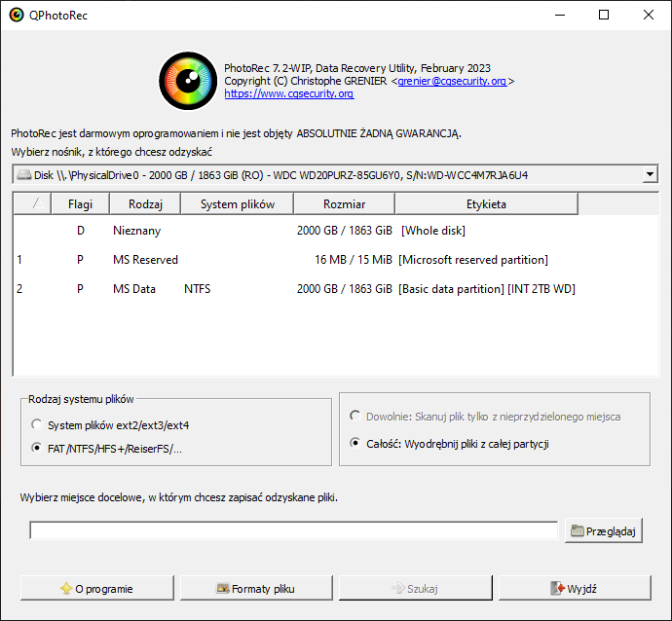Screen dimensions: 672x621
Task: Click the folder icon on Przeglądaj
Action: pyautogui.click(x=578, y=530)
